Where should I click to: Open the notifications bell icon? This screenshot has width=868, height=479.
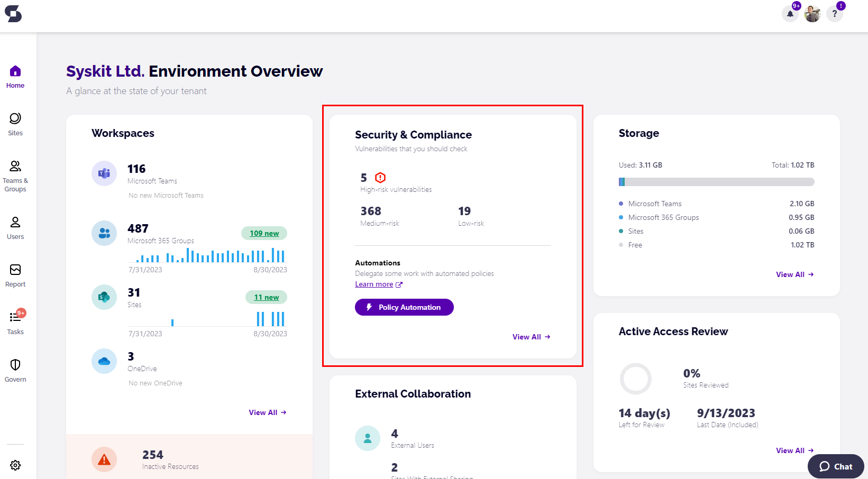[x=790, y=14]
